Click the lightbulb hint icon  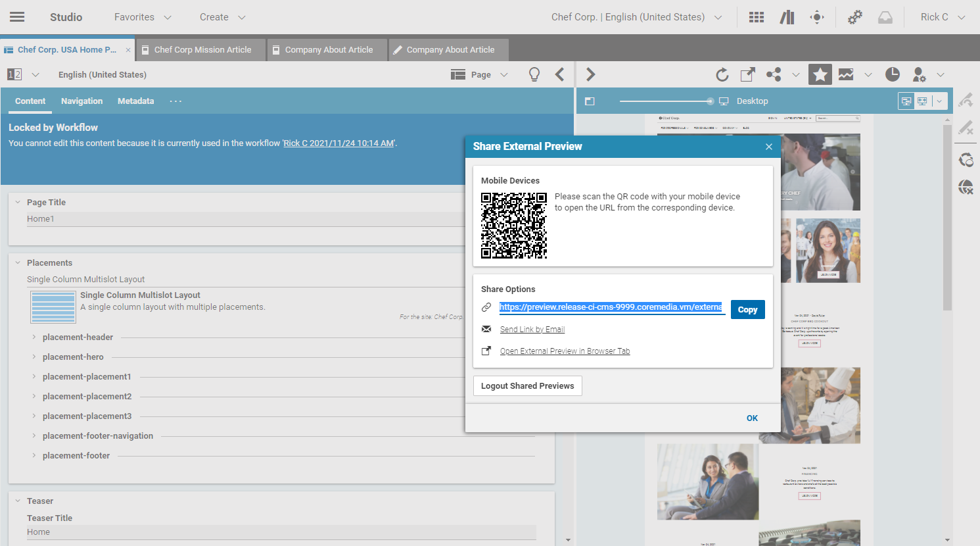(534, 74)
